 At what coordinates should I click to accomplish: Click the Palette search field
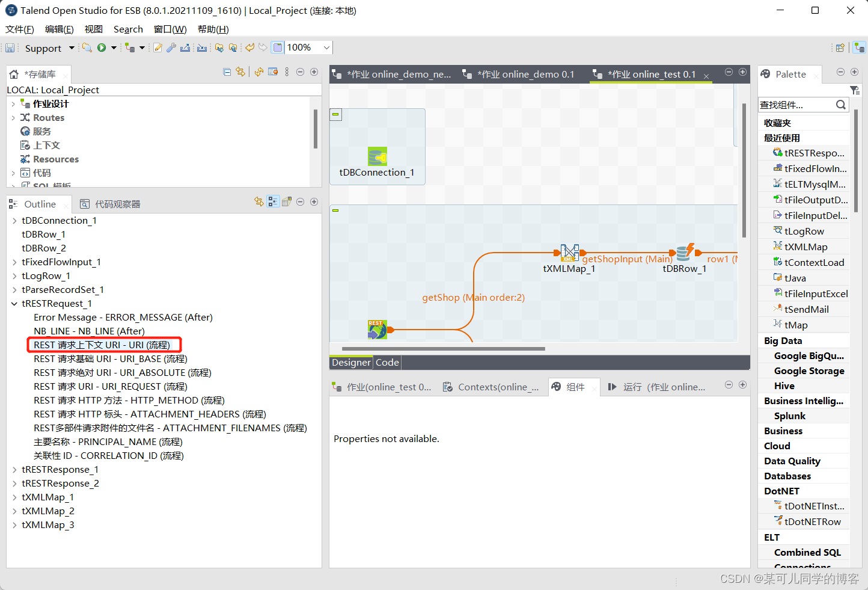[796, 105]
